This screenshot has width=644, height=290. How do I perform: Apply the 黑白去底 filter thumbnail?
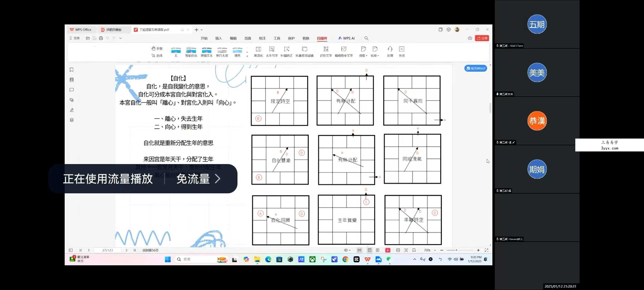(x=222, y=52)
